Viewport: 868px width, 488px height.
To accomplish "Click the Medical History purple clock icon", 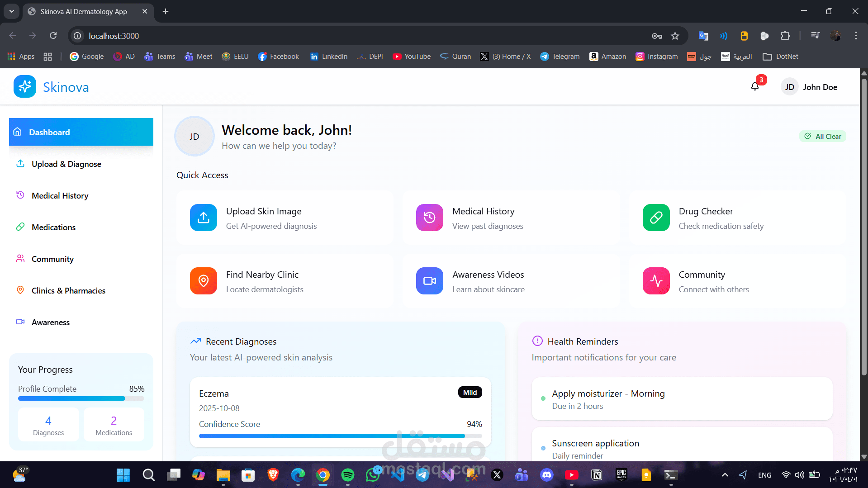I will [430, 218].
